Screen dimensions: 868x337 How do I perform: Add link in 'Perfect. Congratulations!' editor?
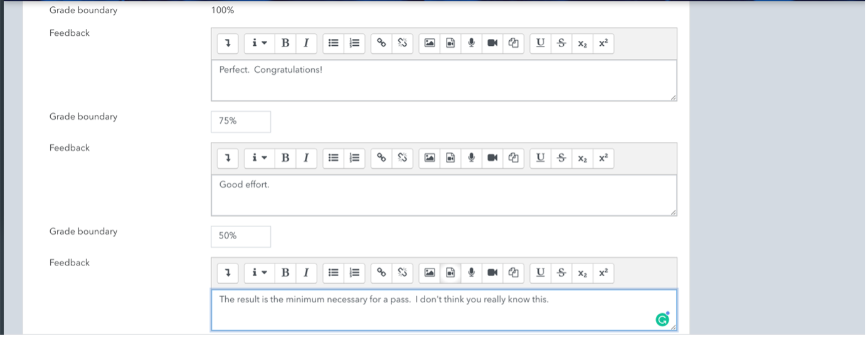click(x=381, y=43)
